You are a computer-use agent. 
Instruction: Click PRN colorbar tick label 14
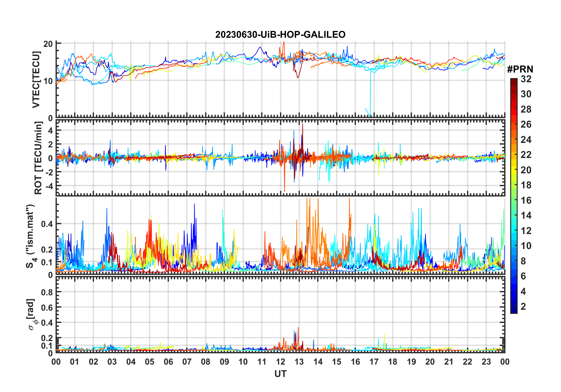[526, 215]
